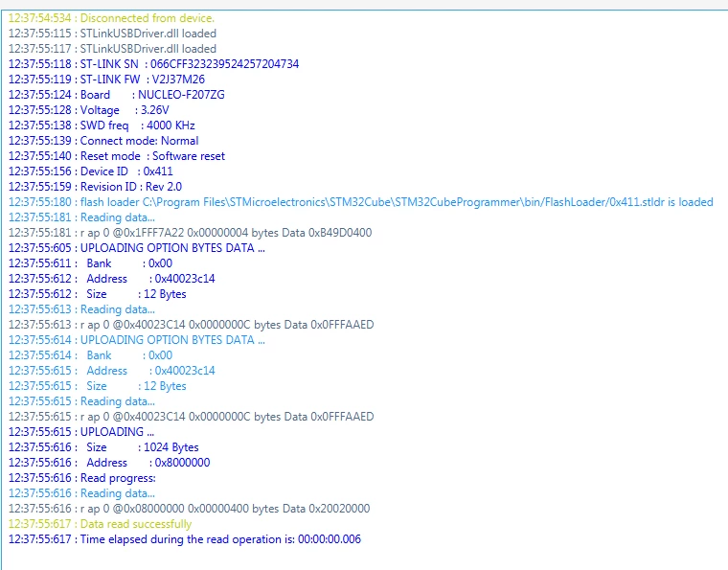
Task: Click the ST-LINK SN serial number line
Action: [153, 64]
